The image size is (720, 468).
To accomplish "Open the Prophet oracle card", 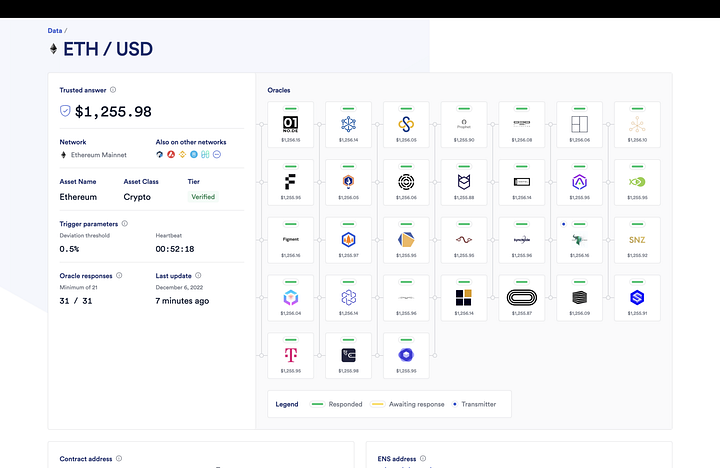I will pyautogui.click(x=464, y=124).
